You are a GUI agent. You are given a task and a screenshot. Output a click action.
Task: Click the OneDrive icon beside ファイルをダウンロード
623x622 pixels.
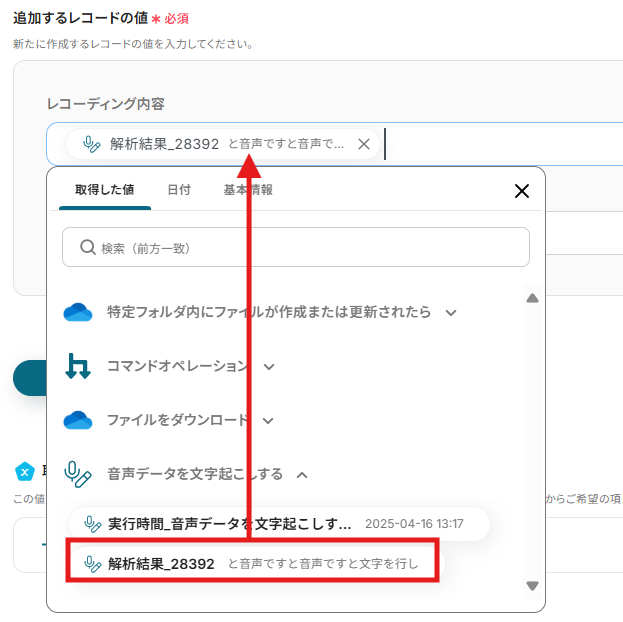(78, 420)
